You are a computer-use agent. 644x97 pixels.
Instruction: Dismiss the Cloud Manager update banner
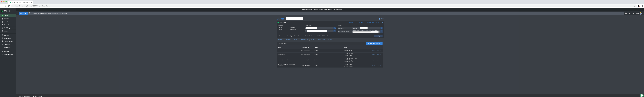coord(643,9)
